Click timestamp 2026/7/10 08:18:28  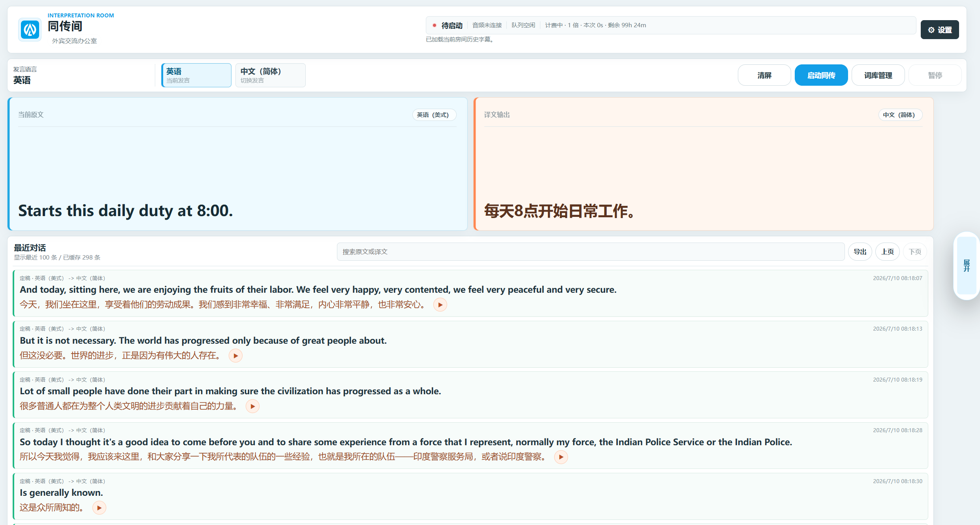click(897, 430)
